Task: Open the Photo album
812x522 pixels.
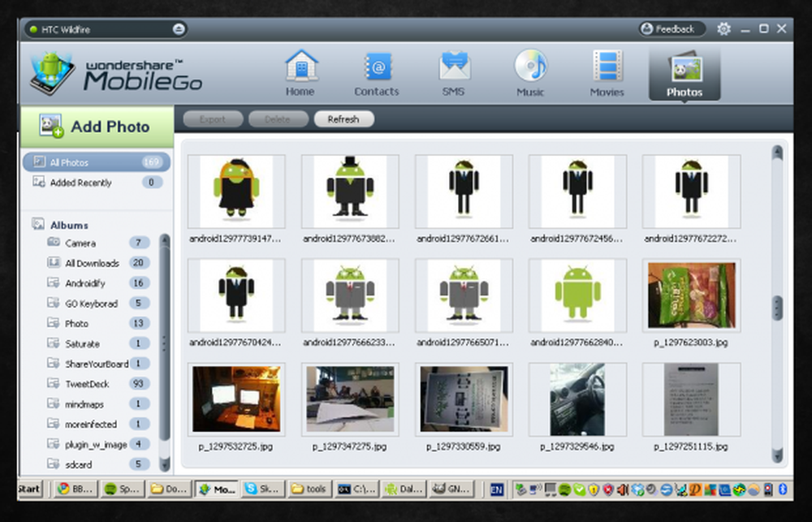Action: tap(98, 324)
